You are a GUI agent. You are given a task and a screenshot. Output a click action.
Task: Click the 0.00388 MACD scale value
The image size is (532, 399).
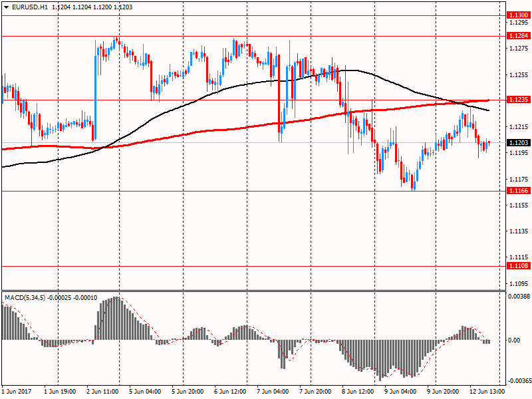519,297
